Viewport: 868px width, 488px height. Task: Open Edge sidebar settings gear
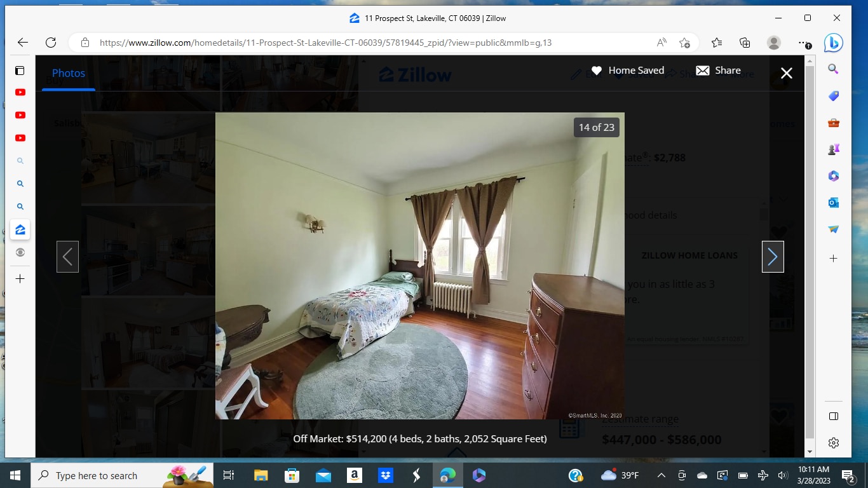tap(834, 443)
